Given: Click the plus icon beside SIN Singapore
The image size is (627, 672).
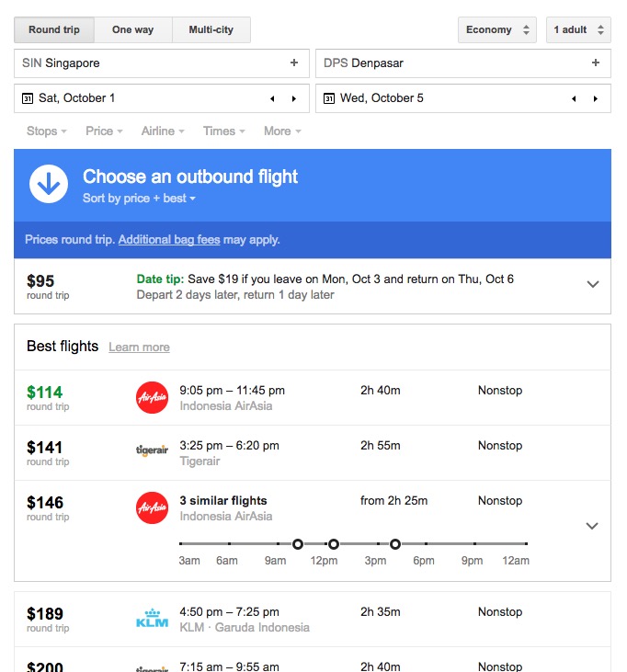Looking at the screenshot, I should (294, 63).
